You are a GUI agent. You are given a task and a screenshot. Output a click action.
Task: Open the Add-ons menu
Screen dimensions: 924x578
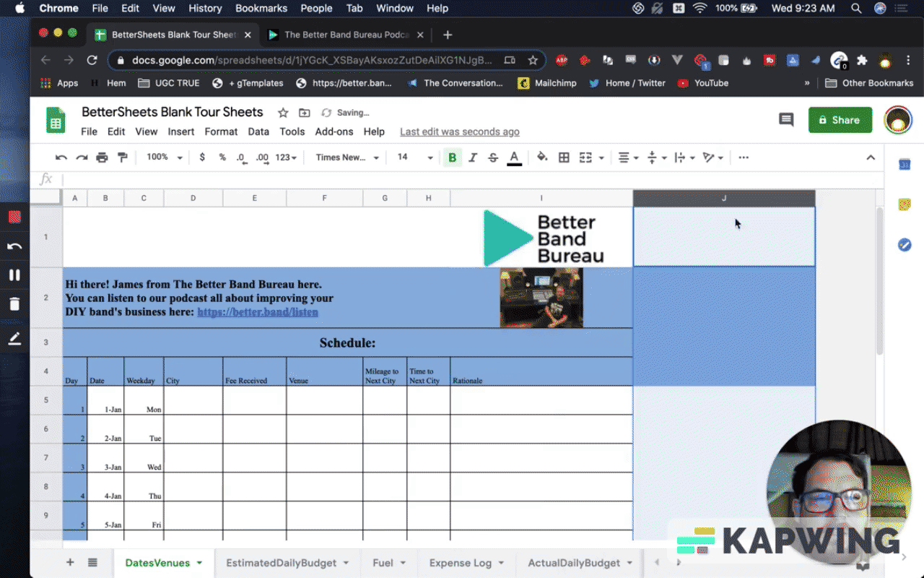point(334,131)
